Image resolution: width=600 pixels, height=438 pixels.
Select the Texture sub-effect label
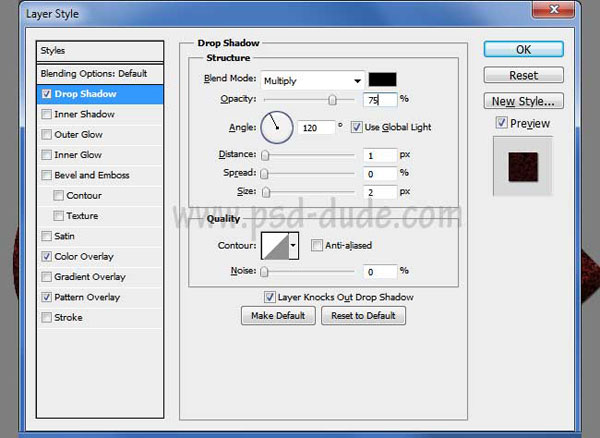(82, 216)
